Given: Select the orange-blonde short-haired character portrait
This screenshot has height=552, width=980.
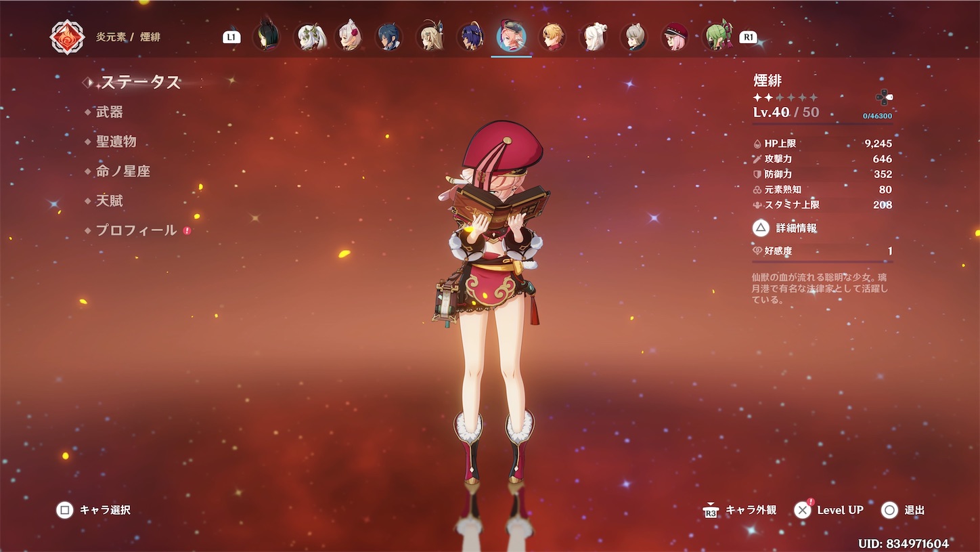Looking at the screenshot, I should (x=553, y=37).
